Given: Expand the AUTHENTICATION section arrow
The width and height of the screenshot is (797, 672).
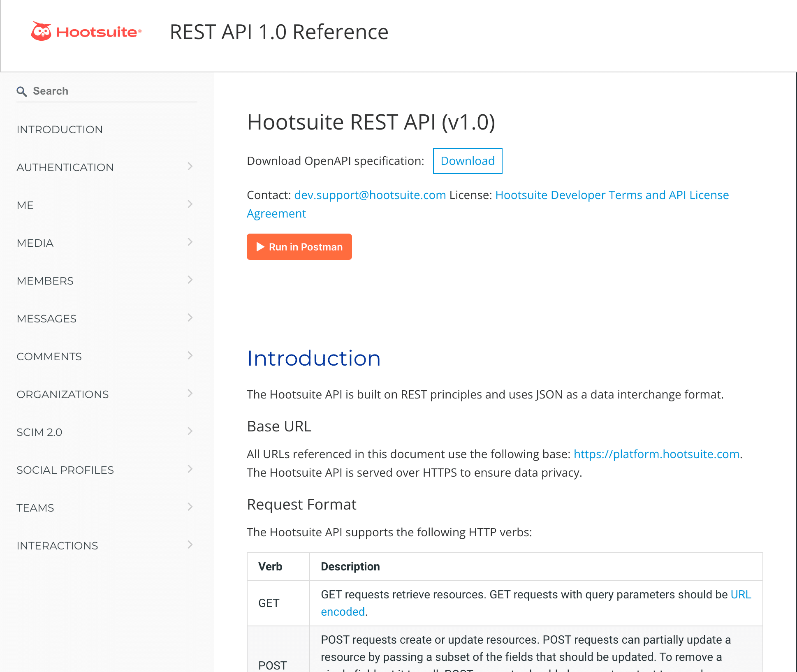Looking at the screenshot, I should 190,166.
